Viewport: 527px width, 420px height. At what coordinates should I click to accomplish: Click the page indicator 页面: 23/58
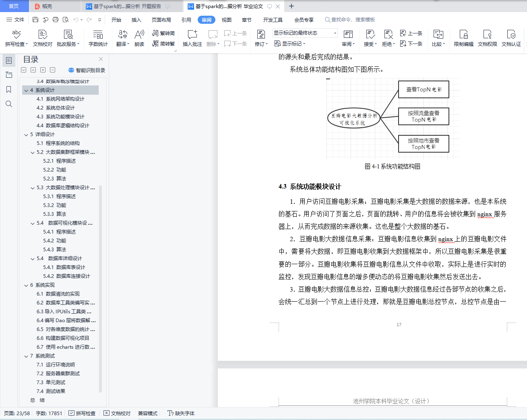pyautogui.click(x=17, y=413)
